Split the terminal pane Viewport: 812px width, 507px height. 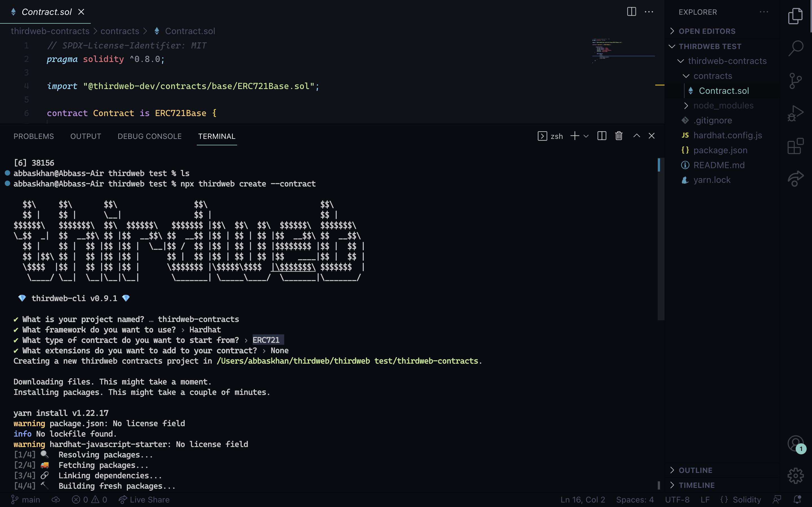[602, 136]
